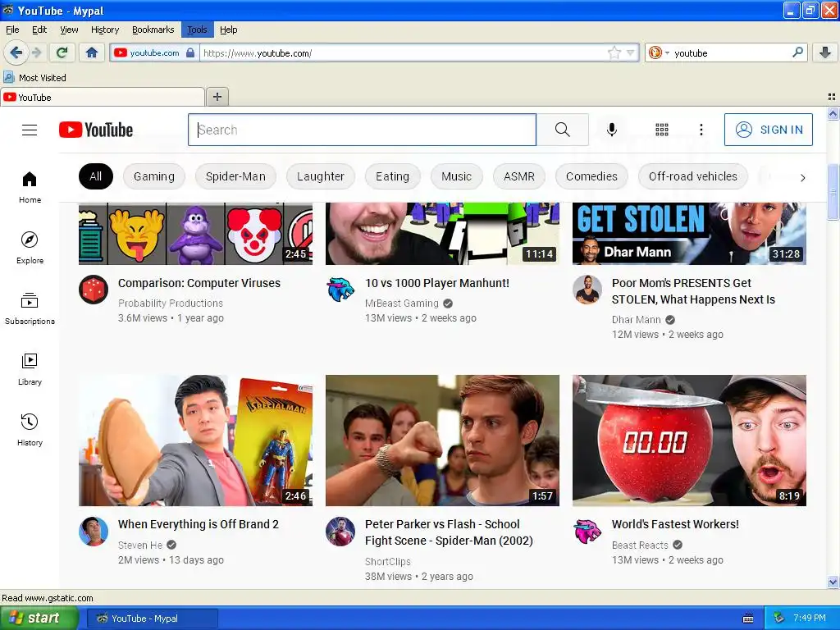840x630 pixels.
Task: Open a new tab with plus button
Action: coord(217,97)
